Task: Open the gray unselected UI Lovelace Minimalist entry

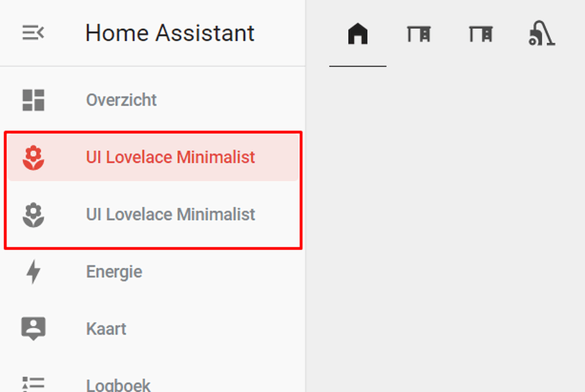Action: point(170,215)
